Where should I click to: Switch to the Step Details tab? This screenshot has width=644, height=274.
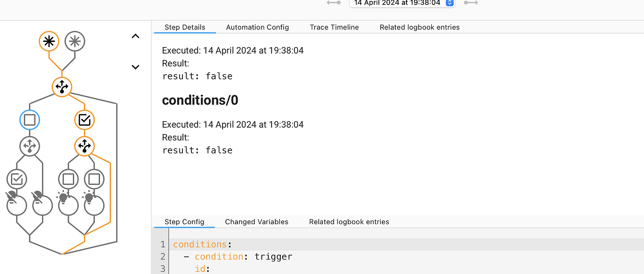point(185,27)
